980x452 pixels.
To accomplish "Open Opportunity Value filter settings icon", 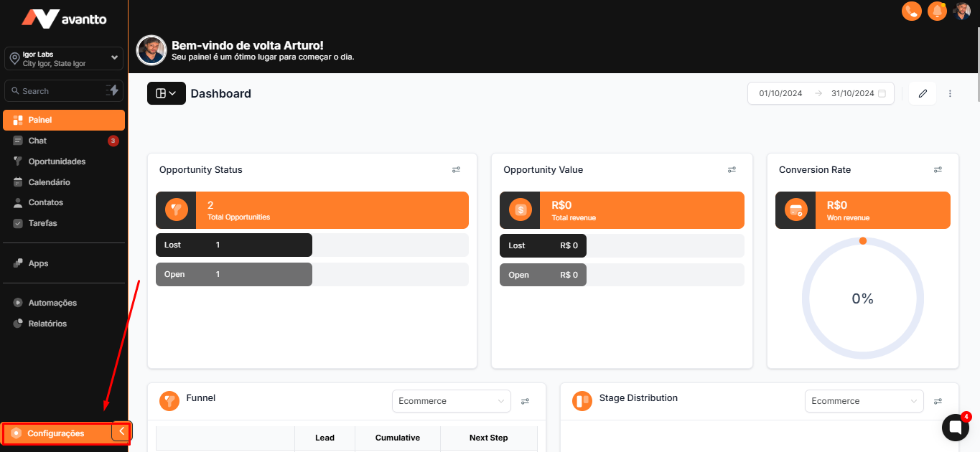I will (x=732, y=170).
